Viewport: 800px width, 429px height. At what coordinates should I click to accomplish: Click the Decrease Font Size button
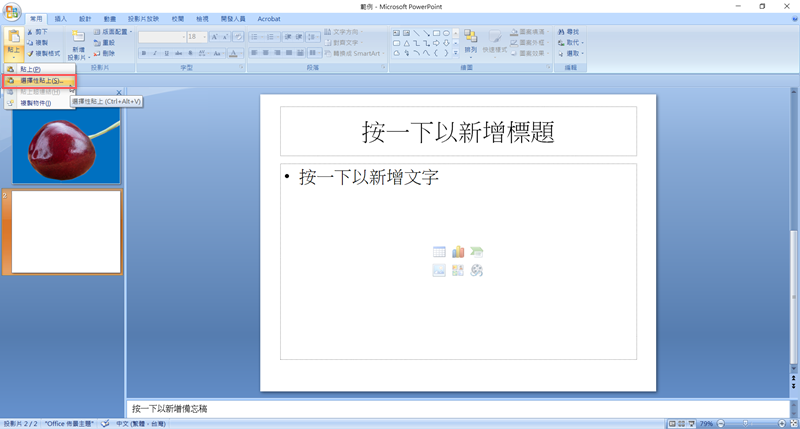(x=225, y=37)
